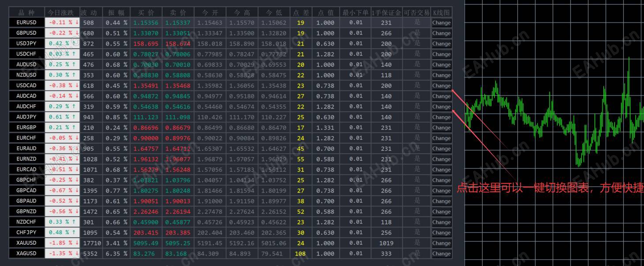The width and height of the screenshot is (644, 266).
Task: Click bid price 5095.49 for XAUUSD
Action: point(146,243)
